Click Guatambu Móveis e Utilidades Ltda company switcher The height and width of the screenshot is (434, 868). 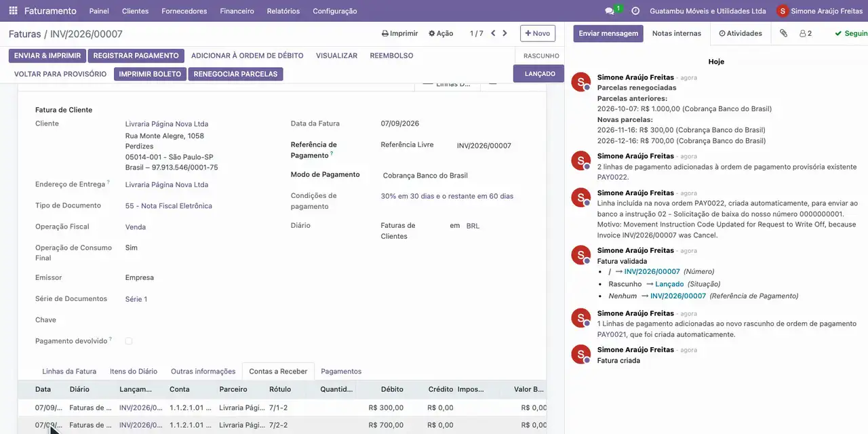pos(708,11)
